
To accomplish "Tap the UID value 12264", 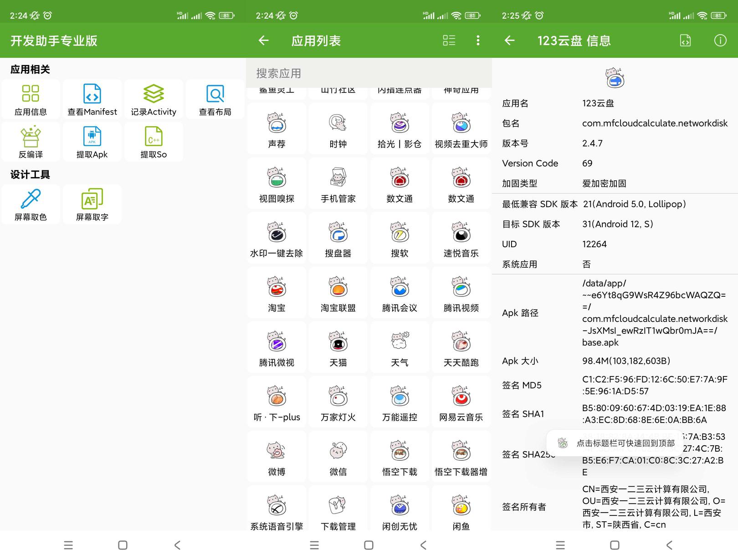I will click(x=594, y=244).
